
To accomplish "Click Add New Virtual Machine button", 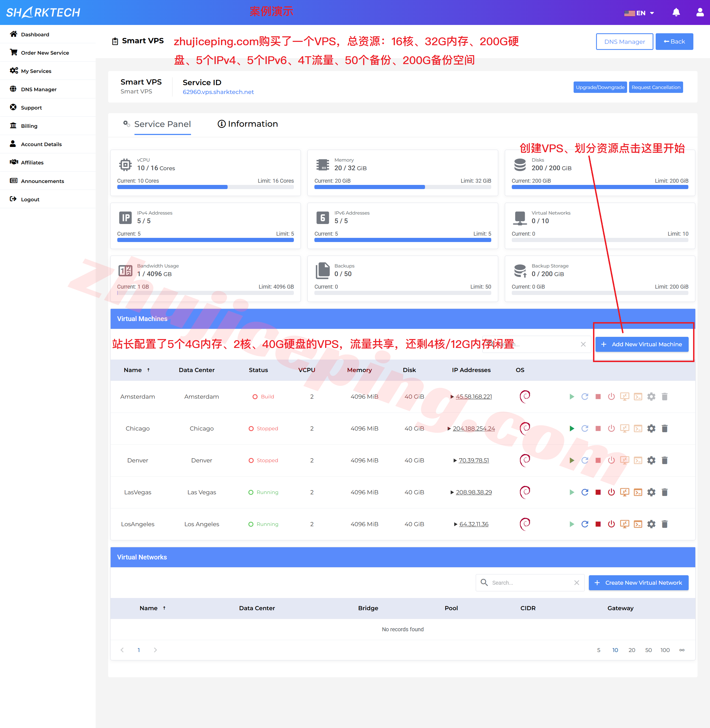I will click(642, 344).
